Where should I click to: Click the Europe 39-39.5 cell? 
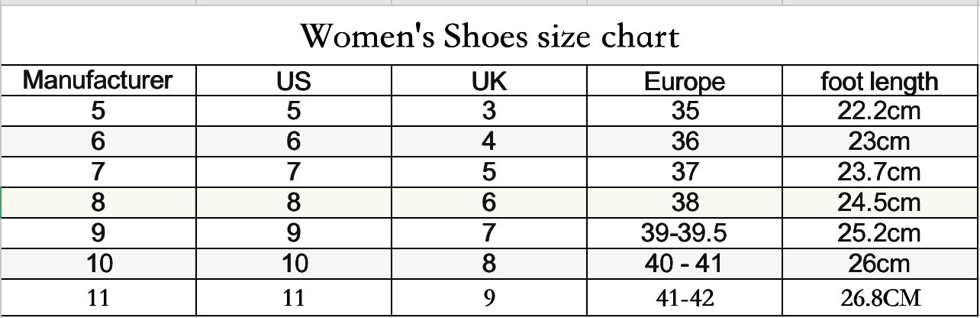[685, 233]
